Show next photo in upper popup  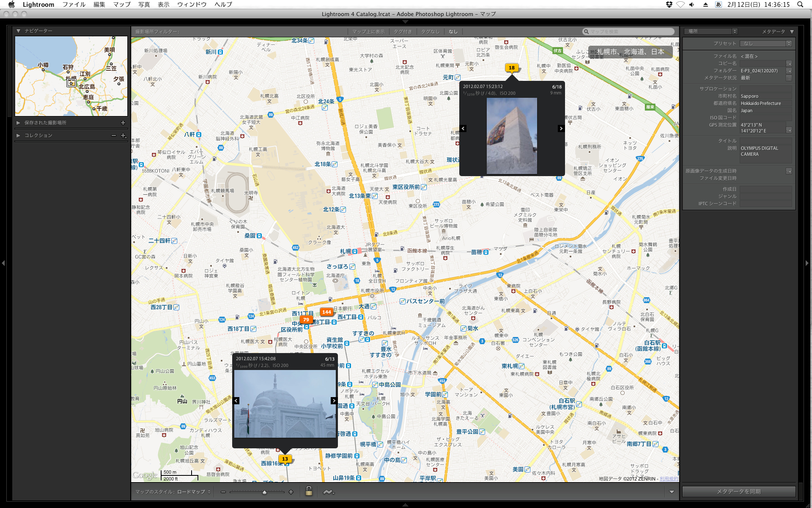561,129
